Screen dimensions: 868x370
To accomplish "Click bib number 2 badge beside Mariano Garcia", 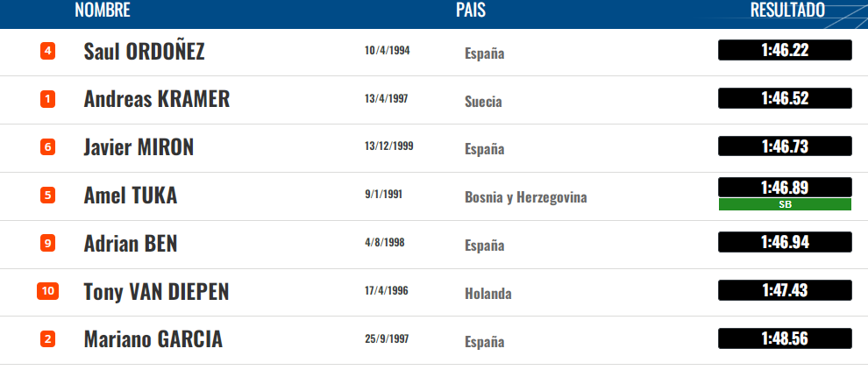I will [x=47, y=338].
